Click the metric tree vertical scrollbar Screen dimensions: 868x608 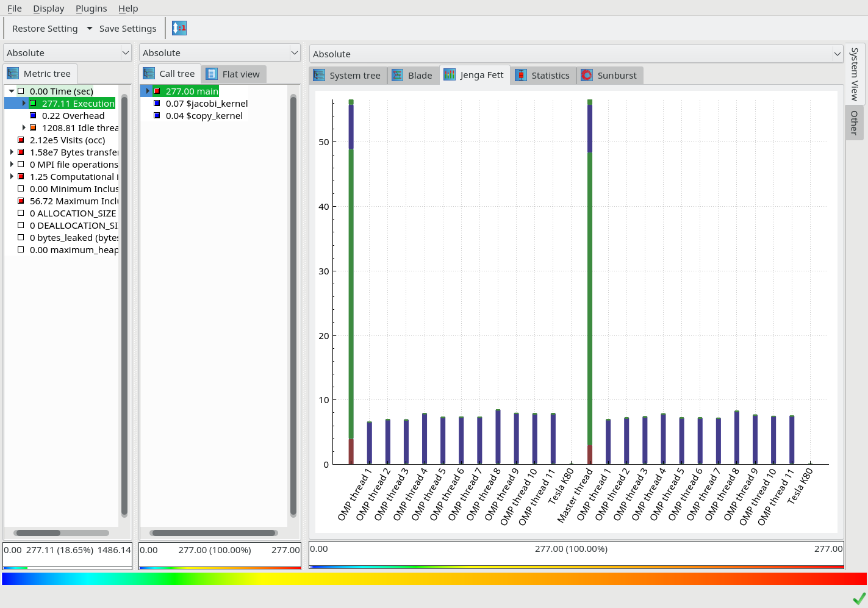(124, 305)
